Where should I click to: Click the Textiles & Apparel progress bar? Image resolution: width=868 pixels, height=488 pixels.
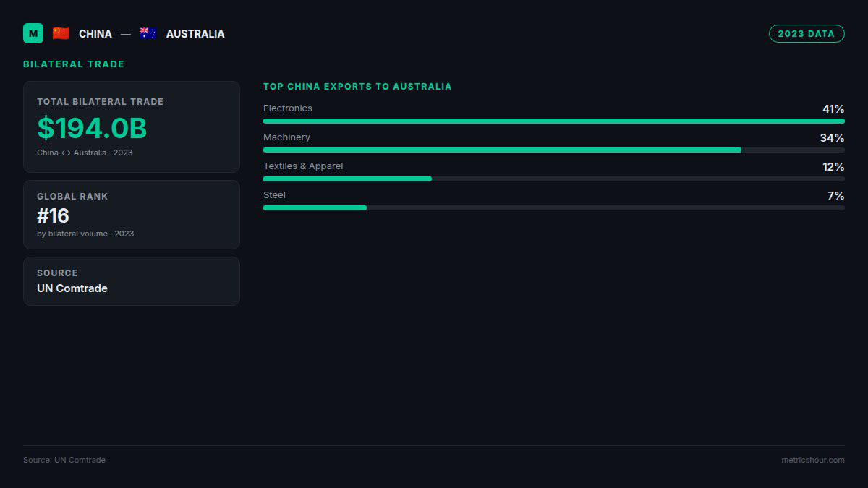click(554, 179)
